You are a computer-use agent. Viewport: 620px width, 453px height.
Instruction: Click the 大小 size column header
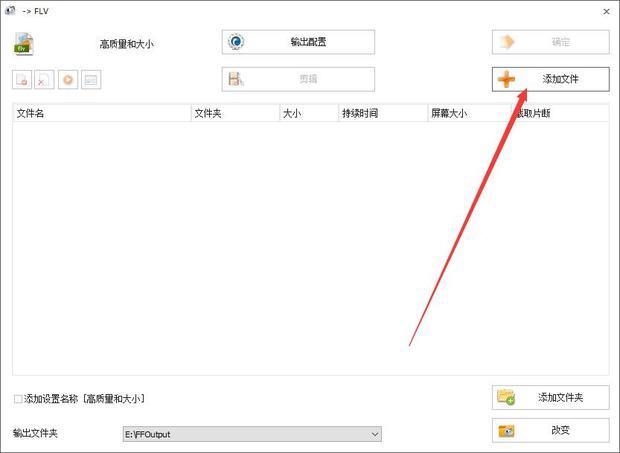point(307,113)
